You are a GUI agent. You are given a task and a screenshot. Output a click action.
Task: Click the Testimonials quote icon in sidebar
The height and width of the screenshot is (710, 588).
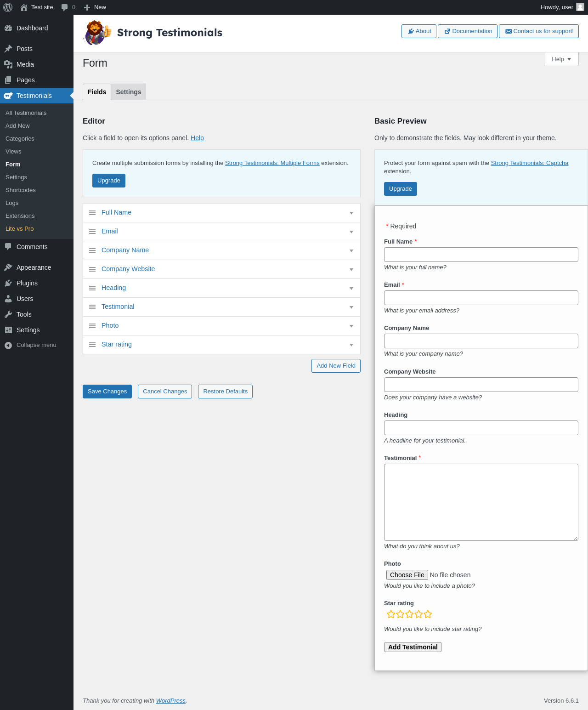8,96
